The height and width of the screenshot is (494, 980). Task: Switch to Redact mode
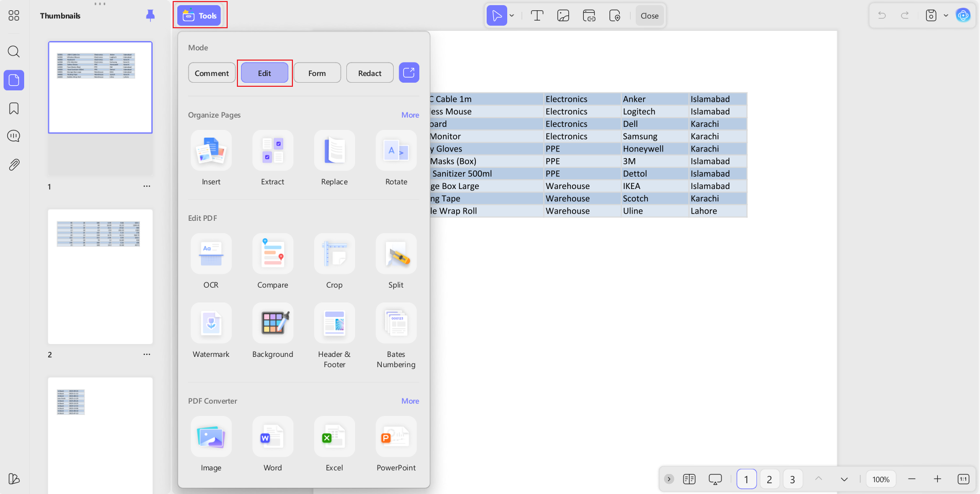(370, 73)
